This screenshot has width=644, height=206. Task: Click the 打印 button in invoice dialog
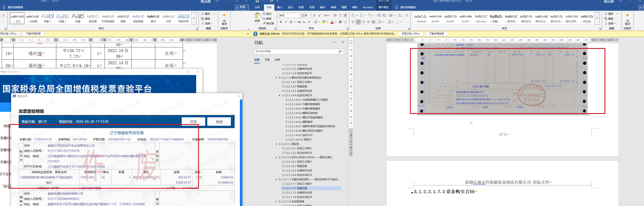click(x=193, y=122)
